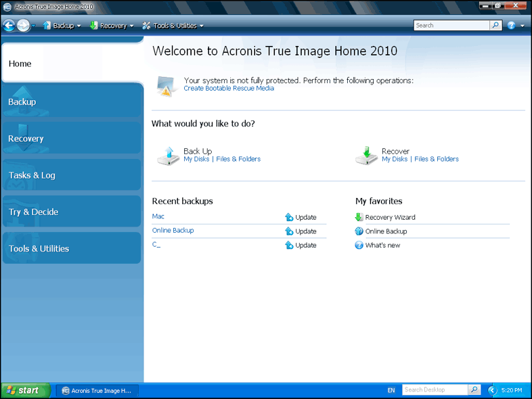Click in the Search Desktop field
The width and height of the screenshot is (532, 399).
pos(435,390)
